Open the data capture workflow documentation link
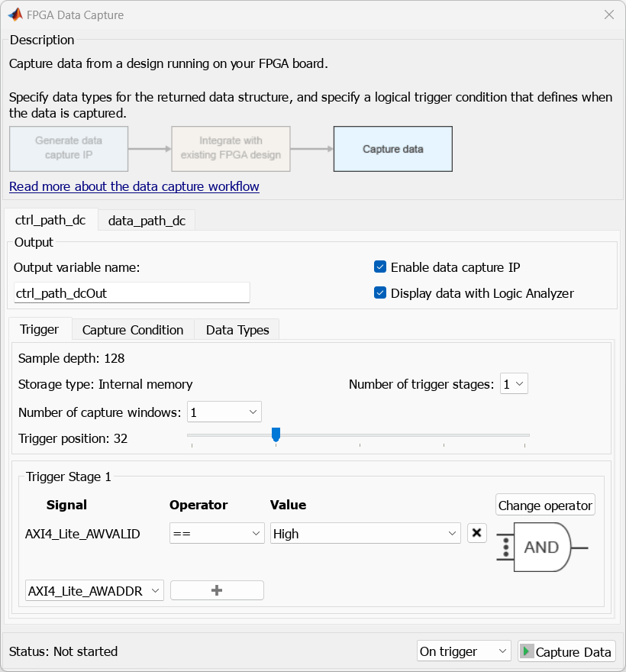This screenshot has height=672, width=626. coord(134,186)
